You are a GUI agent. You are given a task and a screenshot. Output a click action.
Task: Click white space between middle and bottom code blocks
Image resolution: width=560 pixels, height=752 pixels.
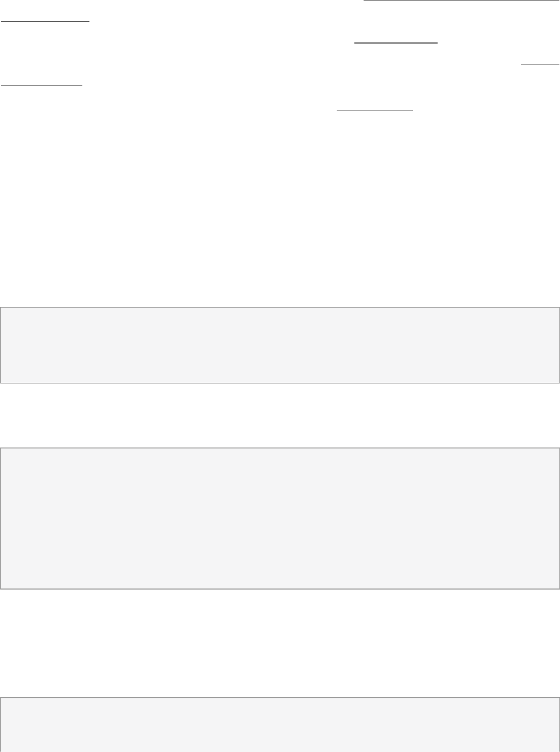tap(280, 643)
